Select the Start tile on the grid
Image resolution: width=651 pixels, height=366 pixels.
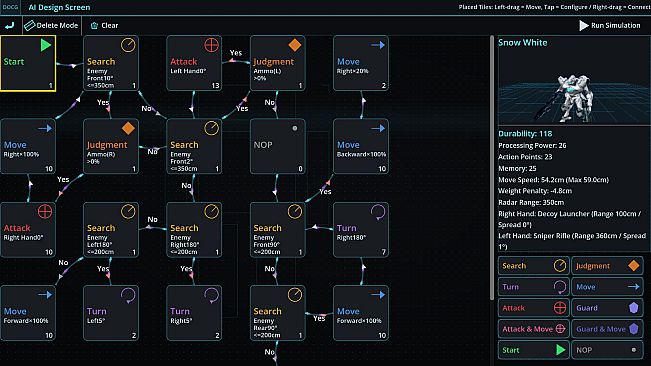pyautogui.click(x=28, y=63)
